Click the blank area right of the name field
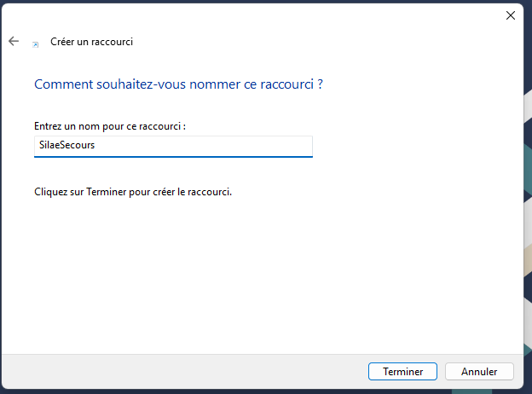This screenshot has height=394, width=532. click(409, 146)
